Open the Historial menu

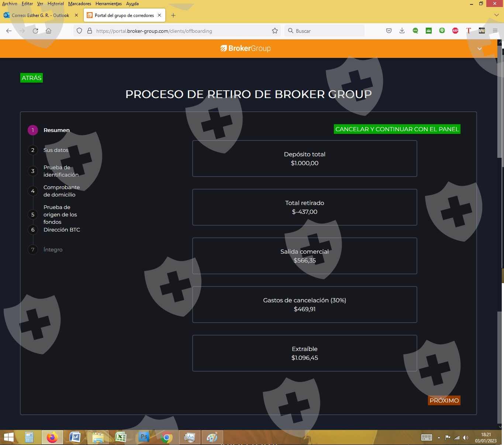pos(56,4)
